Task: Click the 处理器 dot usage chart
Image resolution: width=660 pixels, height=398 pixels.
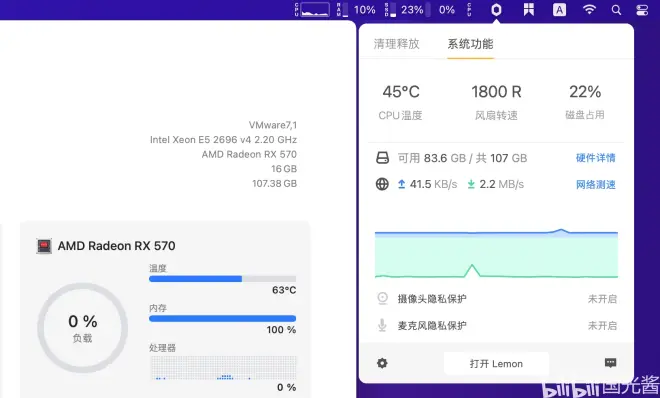Action: (224, 368)
